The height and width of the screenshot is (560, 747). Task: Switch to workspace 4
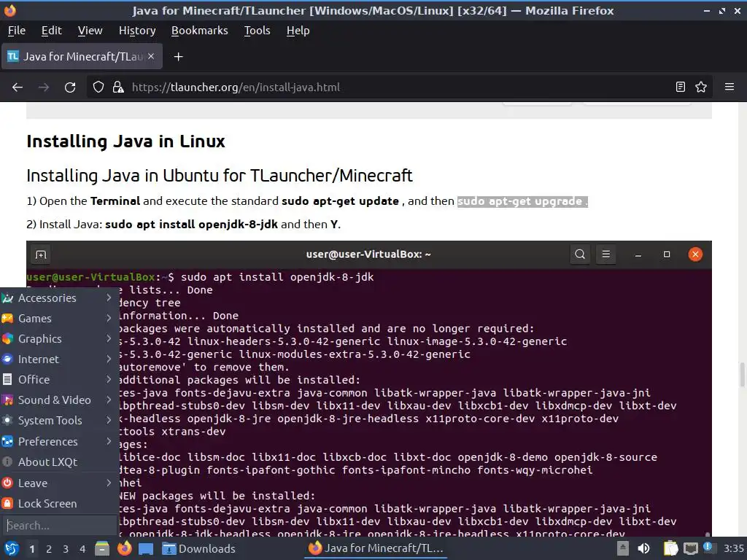[x=82, y=549]
